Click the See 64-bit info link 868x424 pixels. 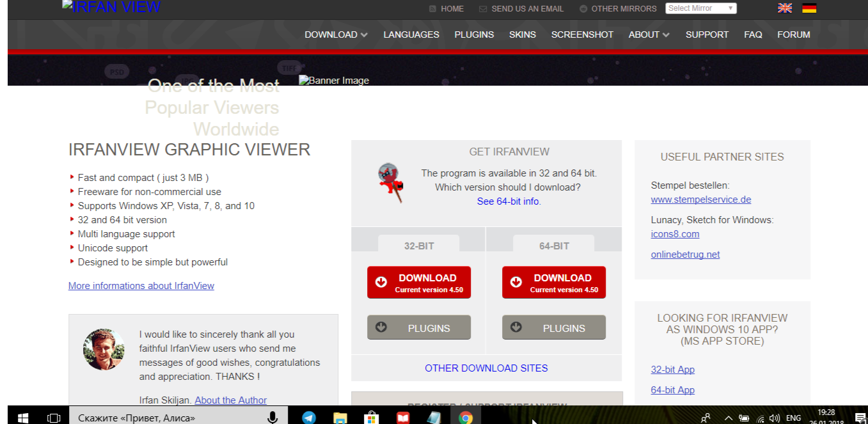[x=508, y=200]
